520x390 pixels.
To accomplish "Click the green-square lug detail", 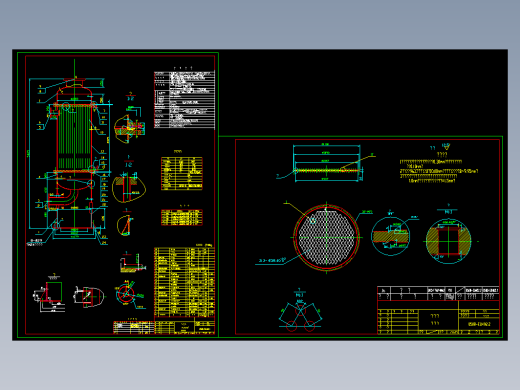I will coord(49,296).
